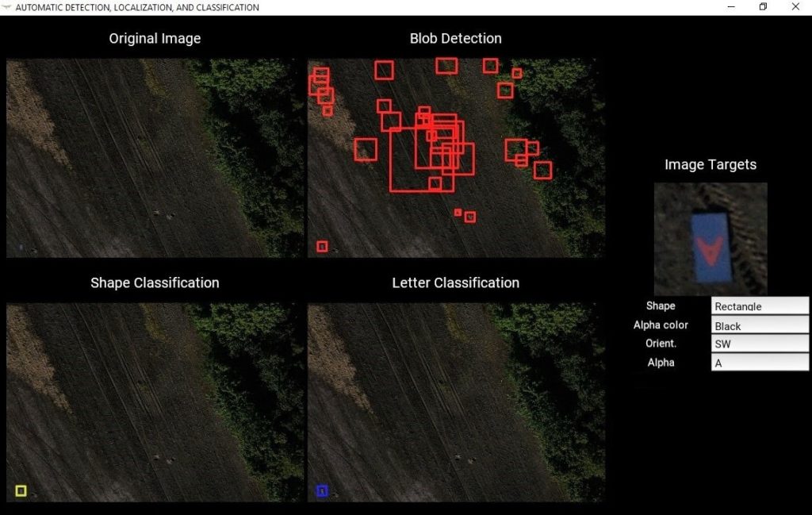Image resolution: width=812 pixels, height=515 pixels.
Task: Select the Alpha field showing A
Action: click(759, 363)
